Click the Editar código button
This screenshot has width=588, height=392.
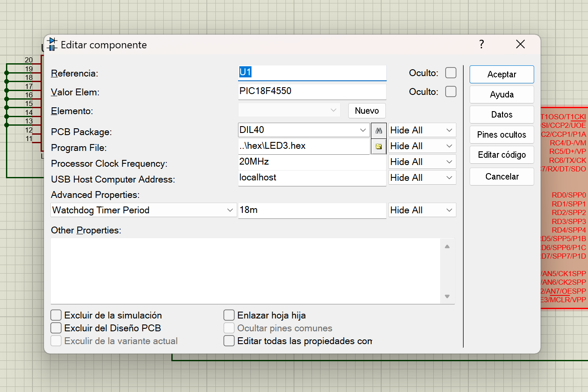(x=502, y=155)
